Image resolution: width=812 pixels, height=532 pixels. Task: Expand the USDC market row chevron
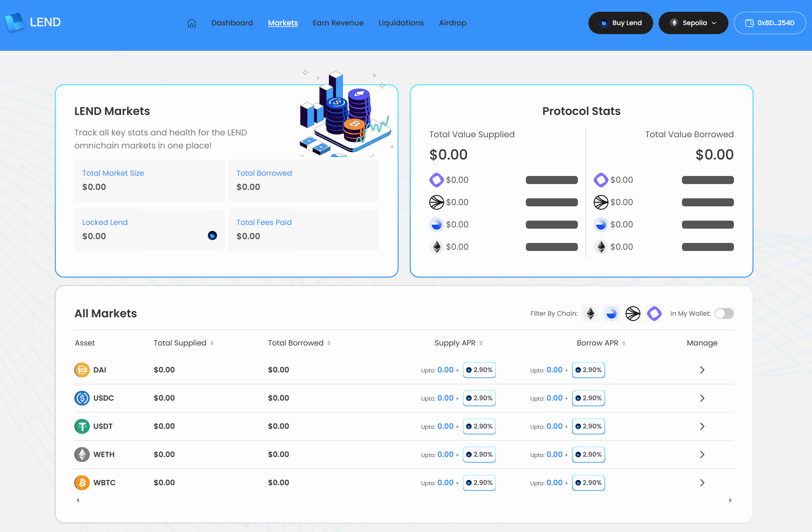click(x=702, y=398)
